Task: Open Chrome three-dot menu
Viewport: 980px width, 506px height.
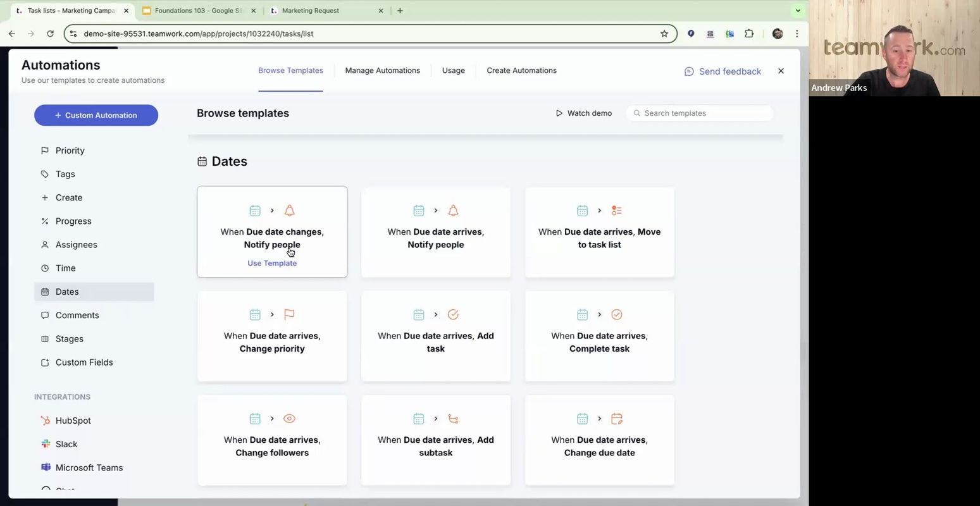Action: click(x=797, y=34)
